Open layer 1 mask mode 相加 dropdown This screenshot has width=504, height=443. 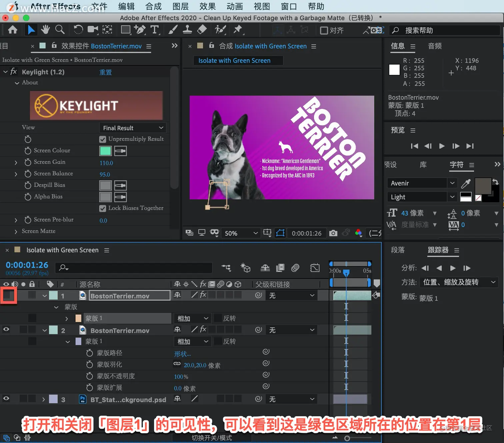(192, 318)
